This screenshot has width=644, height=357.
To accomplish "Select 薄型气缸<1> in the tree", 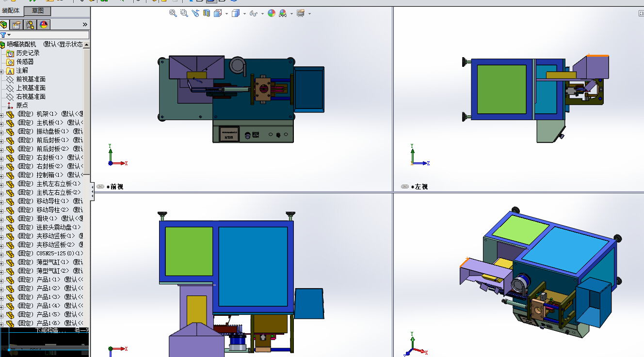I will [x=50, y=263].
